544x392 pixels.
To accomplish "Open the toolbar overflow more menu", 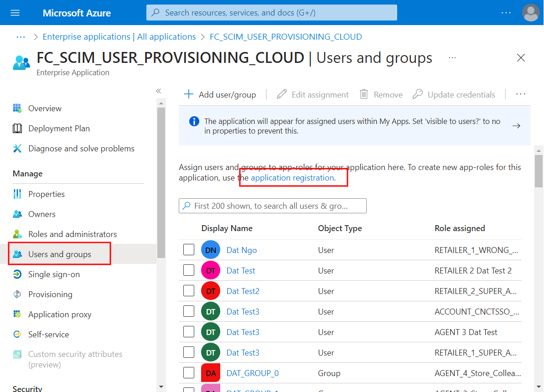I will tap(521, 94).
